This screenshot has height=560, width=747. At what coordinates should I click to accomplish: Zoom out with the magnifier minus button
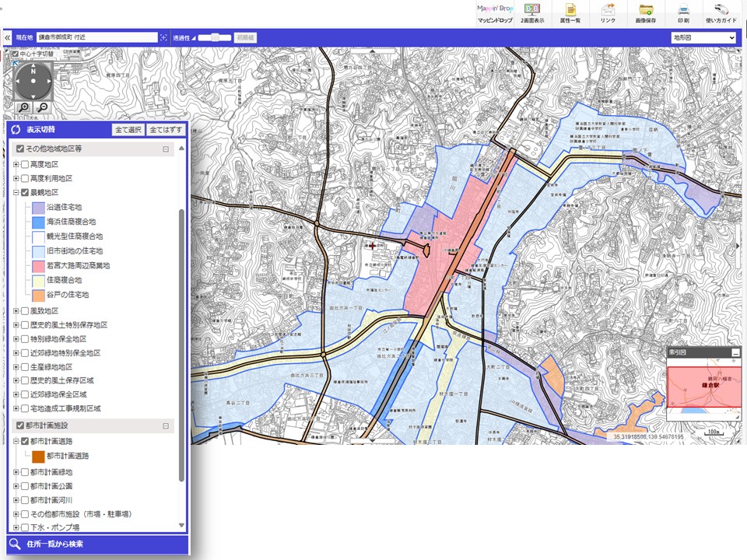(x=42, y=107)
